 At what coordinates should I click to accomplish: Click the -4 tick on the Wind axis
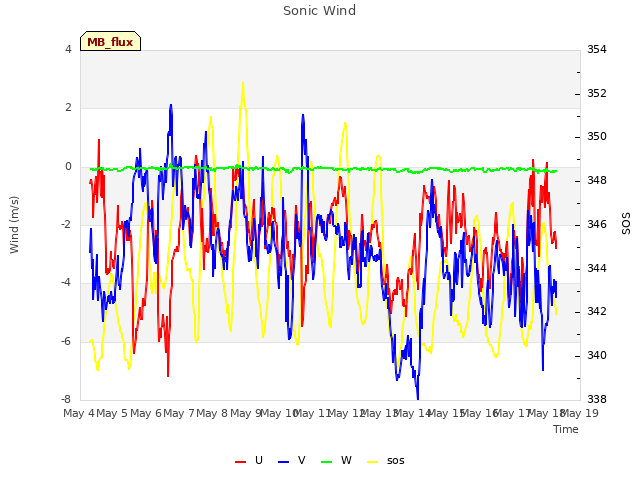67,283
